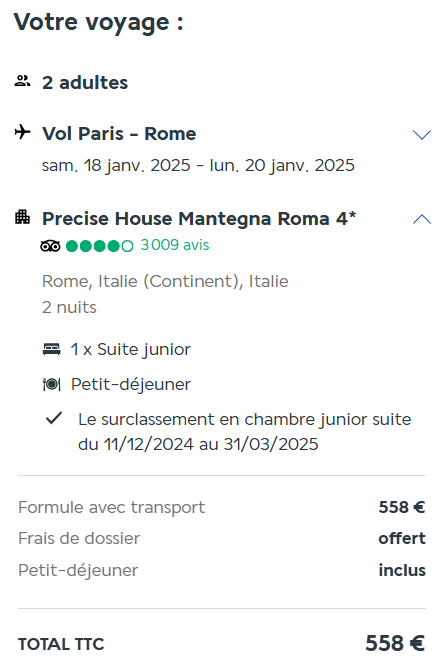Click the 1 x Suite junior room line
Image resolution: width=440 pixels, height=669 pixels.
[x=131, y=349]
